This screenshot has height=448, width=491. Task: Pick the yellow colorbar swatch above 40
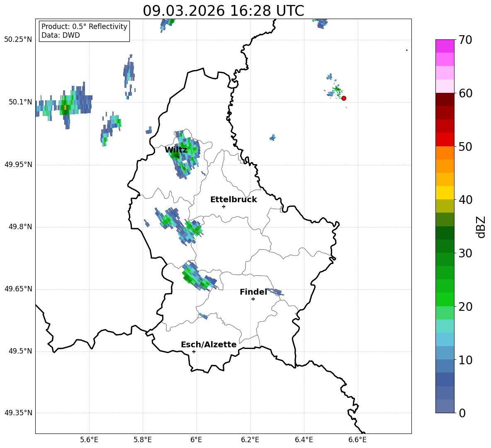pyautogui.click(x=445, y=193)
